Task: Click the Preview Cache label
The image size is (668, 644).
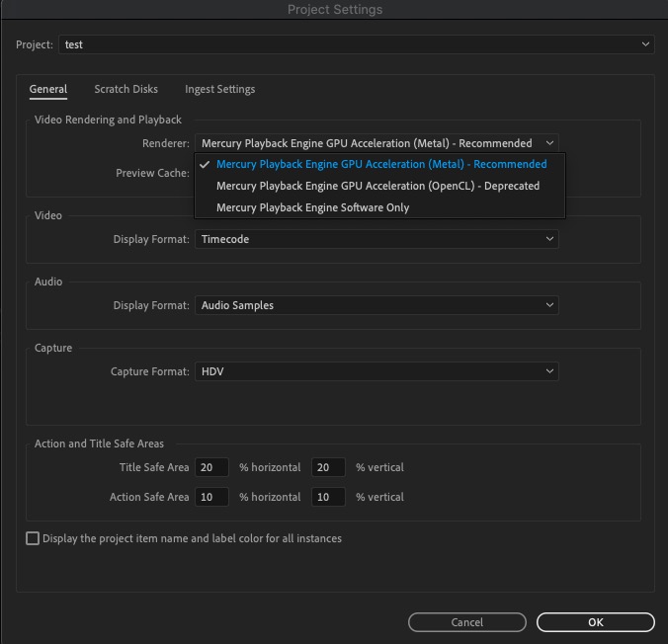Action: (x=152, y=173)
